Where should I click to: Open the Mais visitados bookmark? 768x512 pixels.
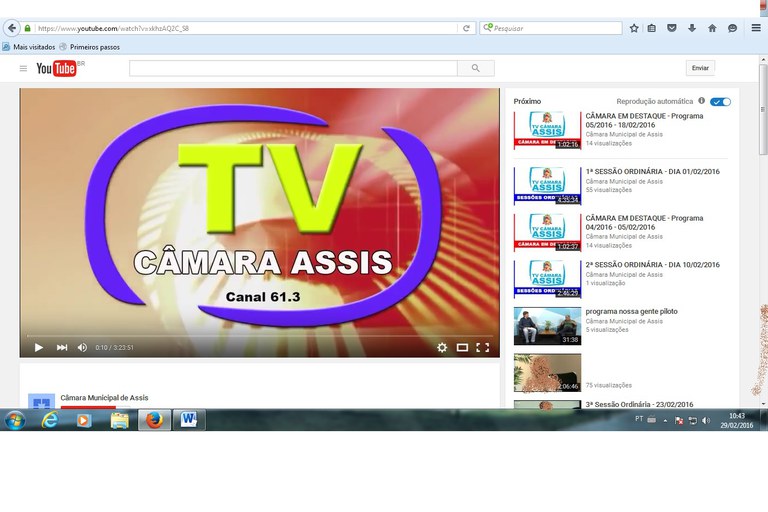point(29,47)
